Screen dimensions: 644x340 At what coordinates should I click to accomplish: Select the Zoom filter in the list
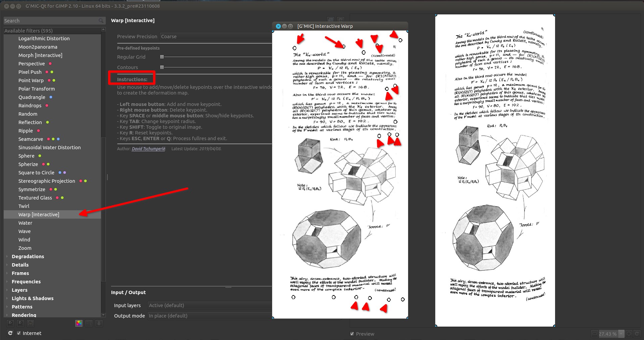click(x=25, y=248)
